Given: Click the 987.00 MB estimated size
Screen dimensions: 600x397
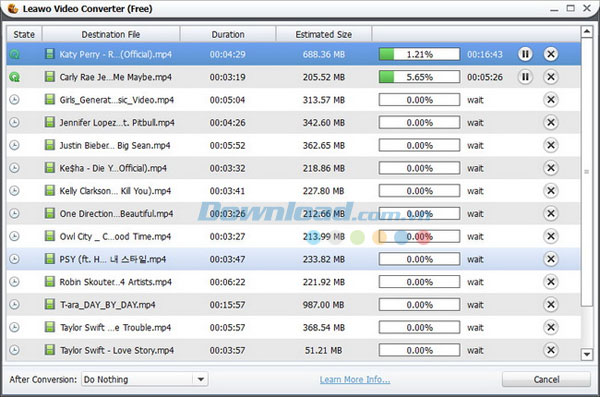Looking at the screenshot, I should pos(323,305).
